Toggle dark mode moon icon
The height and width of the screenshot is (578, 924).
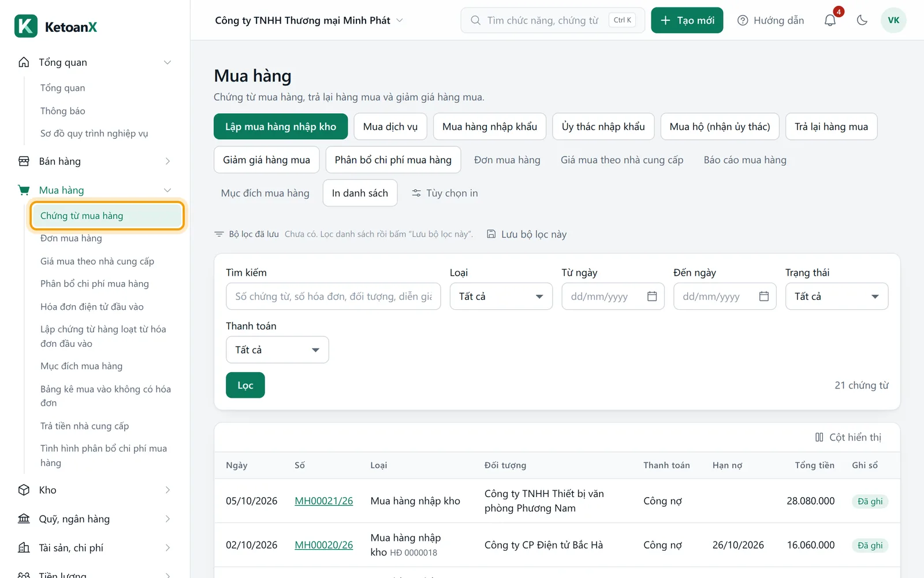pos(862,20)
